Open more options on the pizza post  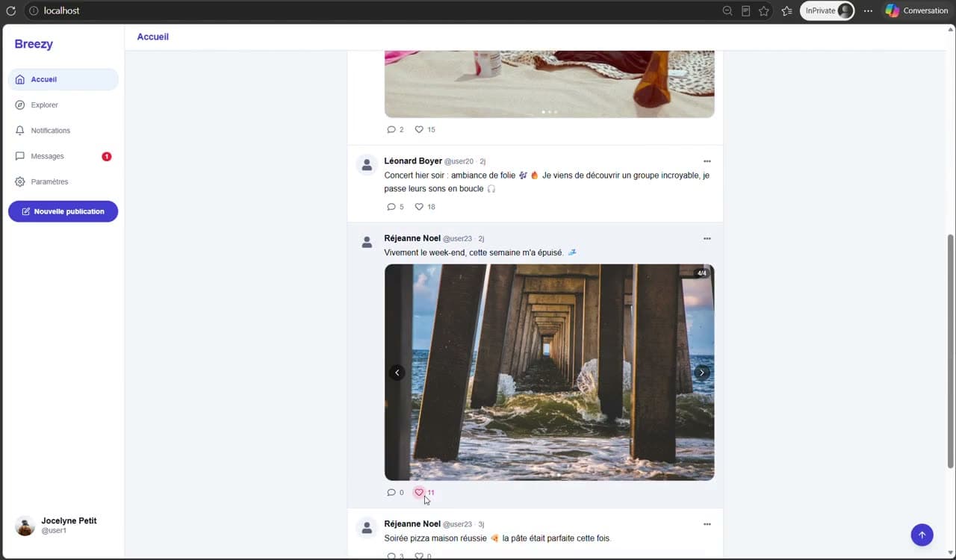tap(707, 525)
